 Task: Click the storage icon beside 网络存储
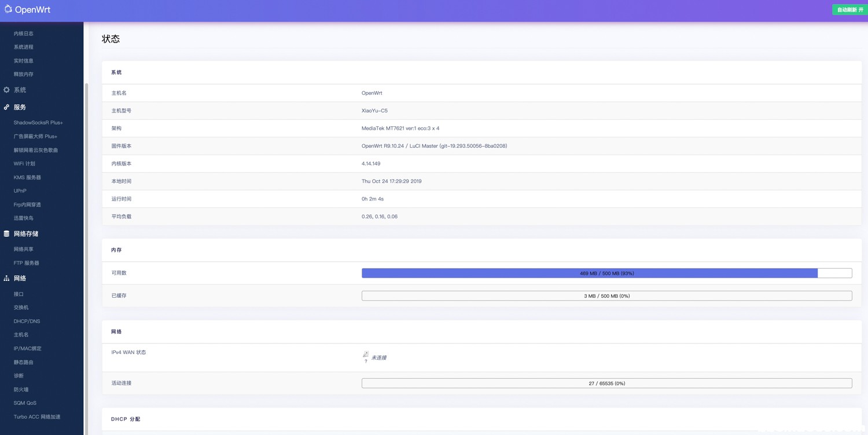(6, 234)
